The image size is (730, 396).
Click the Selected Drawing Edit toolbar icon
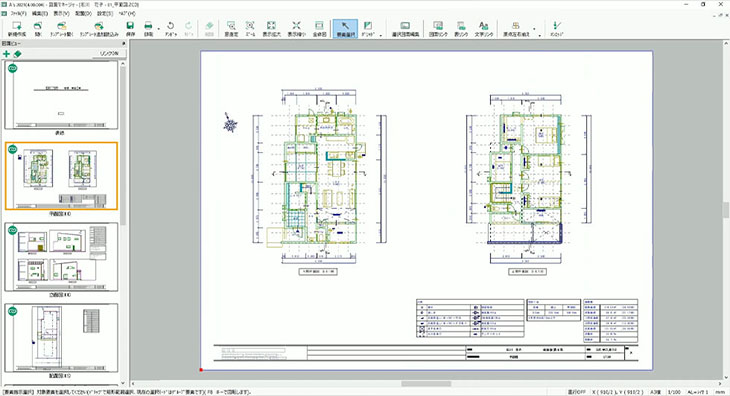click(406, 28)
